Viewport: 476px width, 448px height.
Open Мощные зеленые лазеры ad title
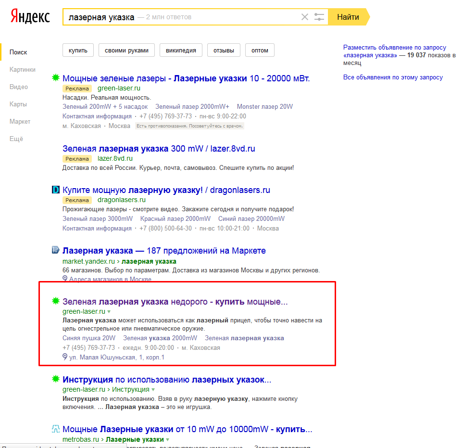click(x=186, y=78)
